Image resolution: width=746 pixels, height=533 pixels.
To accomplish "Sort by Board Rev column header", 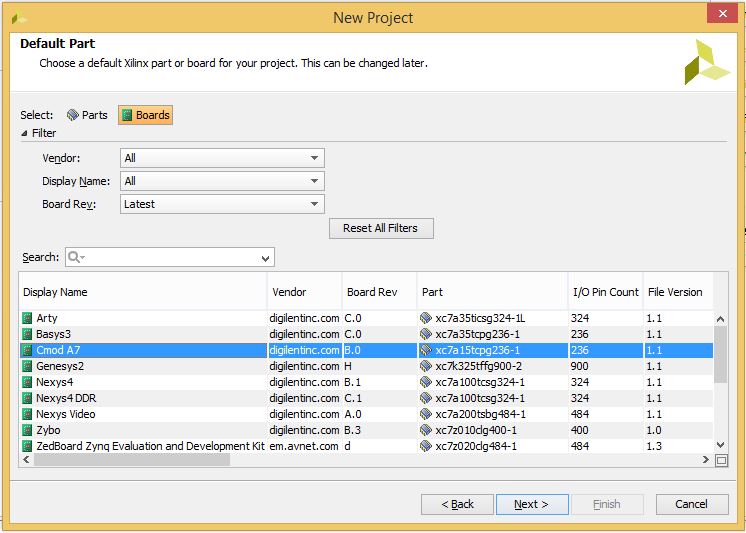I will [379, 292].
